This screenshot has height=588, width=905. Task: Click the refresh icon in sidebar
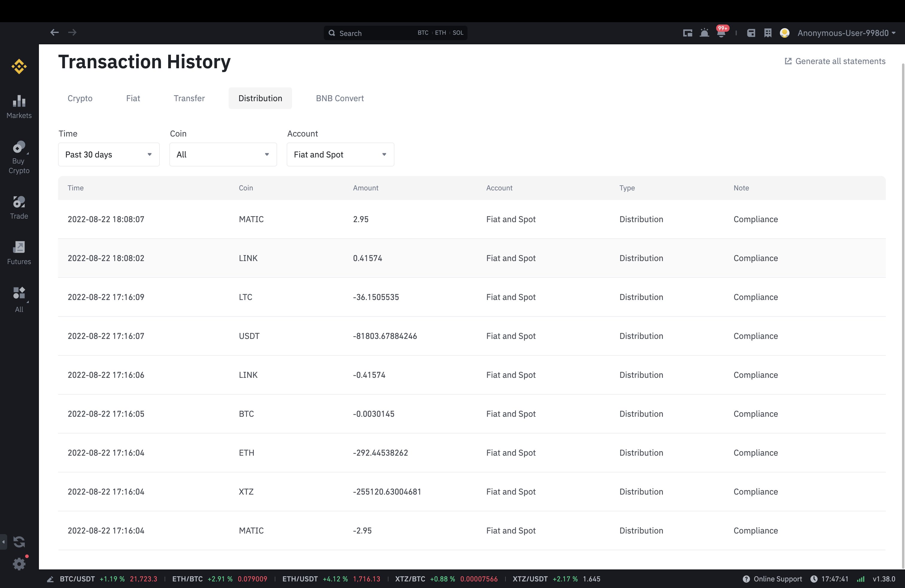tap(19, 541)
